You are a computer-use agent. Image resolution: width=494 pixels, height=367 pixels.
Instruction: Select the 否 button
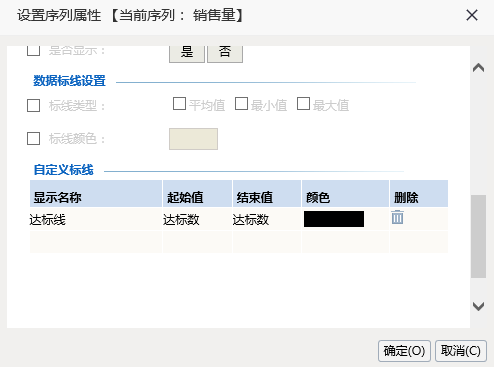tap(225, 54)
